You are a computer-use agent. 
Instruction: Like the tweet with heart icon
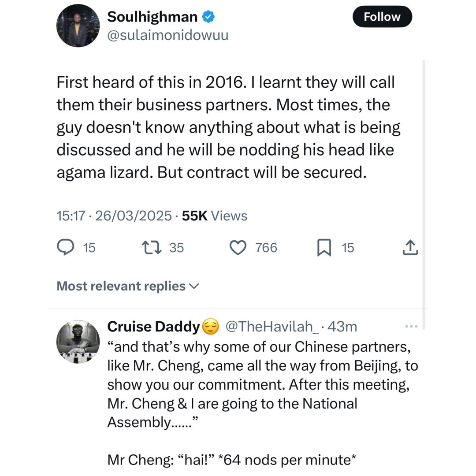click(238, 247)
